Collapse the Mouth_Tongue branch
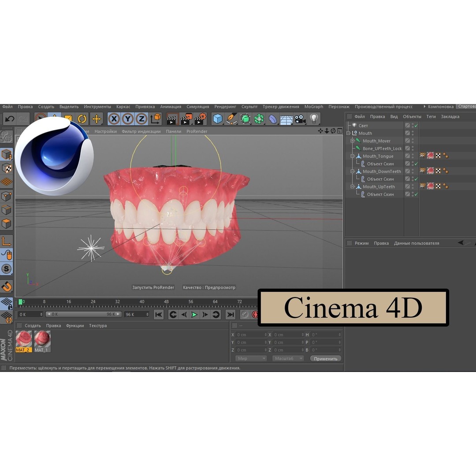 (x=353, y=156)
